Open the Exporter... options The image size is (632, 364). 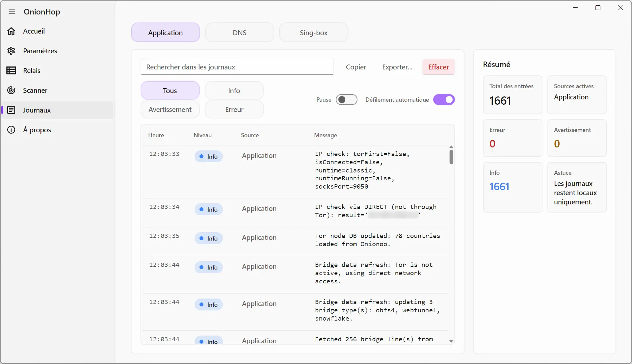(397, 67)
